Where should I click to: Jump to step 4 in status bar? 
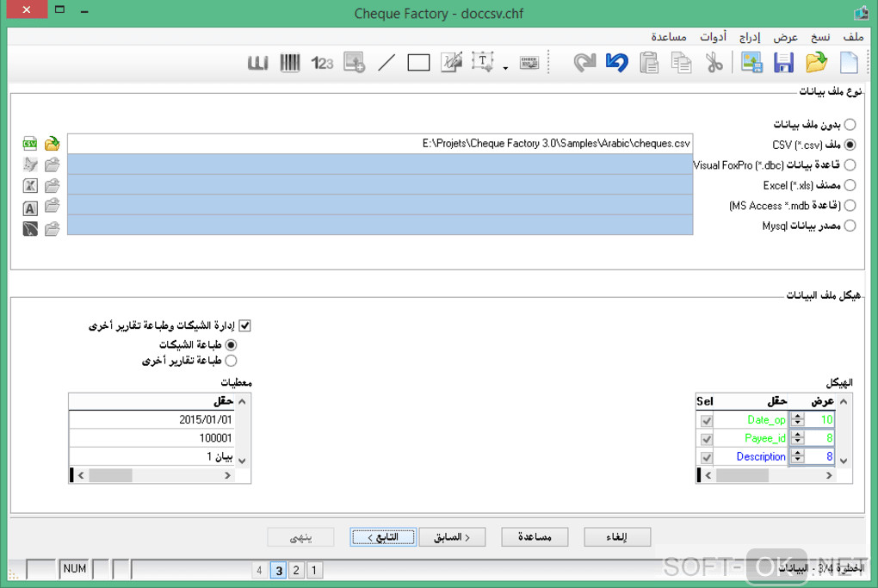pyautogui.click(x=259, y=570)
